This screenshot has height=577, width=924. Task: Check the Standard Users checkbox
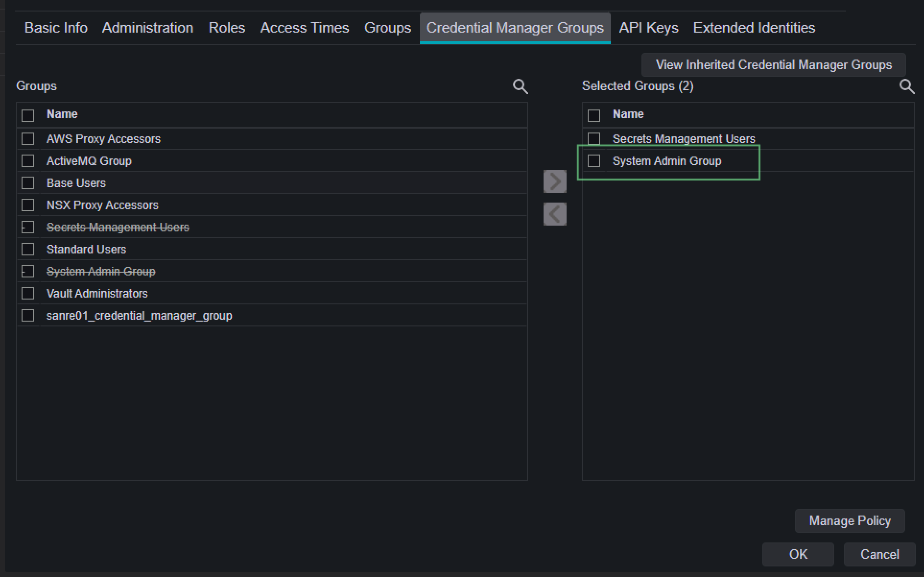pos(28,249)
